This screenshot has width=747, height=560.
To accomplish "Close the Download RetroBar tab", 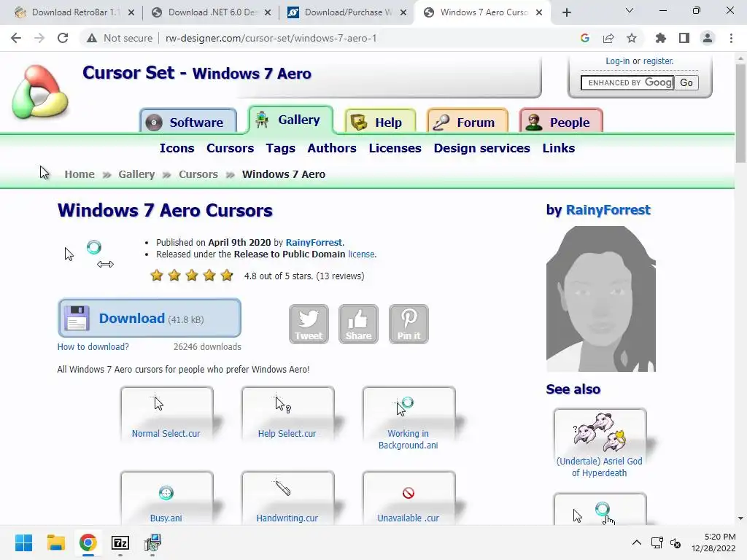I will [x=131, y=12].
